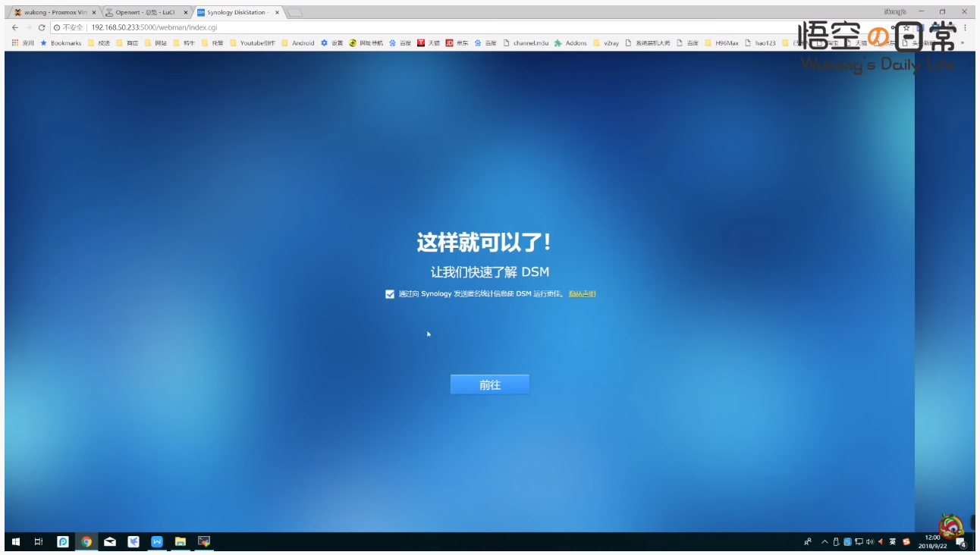Open Task View on the taskbar
Screen dimensions: 980x555
coord(39,541)
